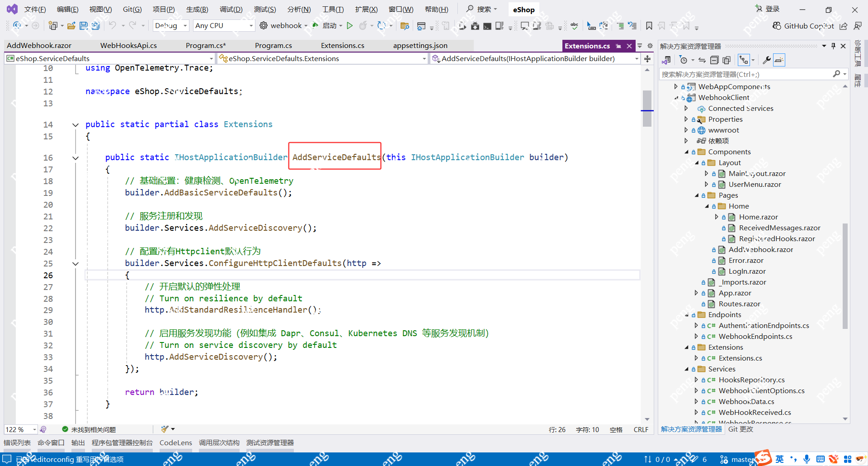Click the New Project toolbar icon
Image resolution: width=868 pixels, height=466 pixels.
coord(53,26)
